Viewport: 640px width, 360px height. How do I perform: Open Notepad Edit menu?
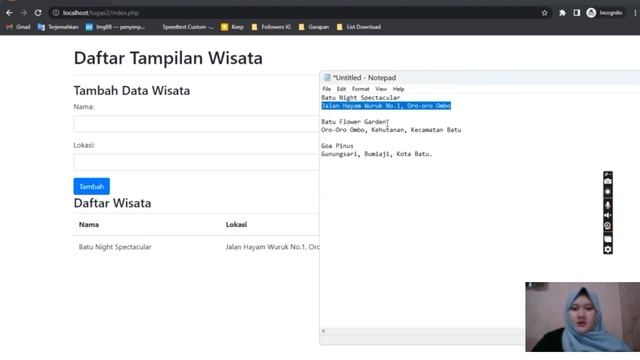pyautogui.click(x=341, y=89)
